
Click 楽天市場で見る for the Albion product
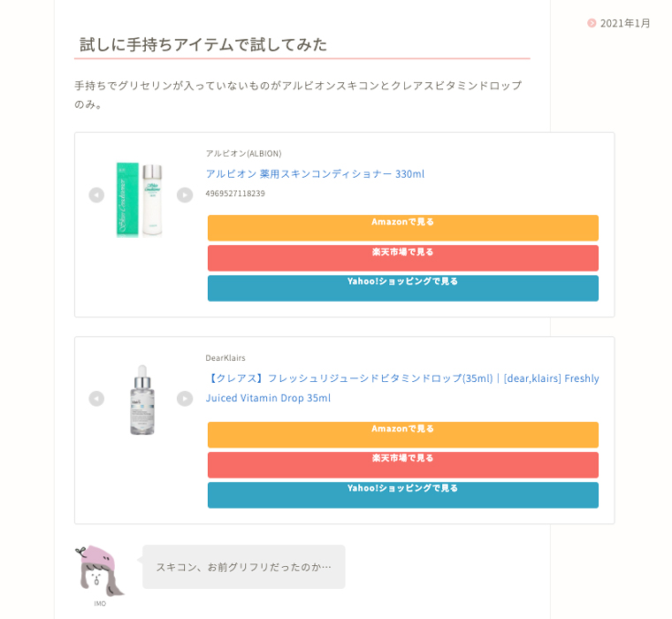403,258
